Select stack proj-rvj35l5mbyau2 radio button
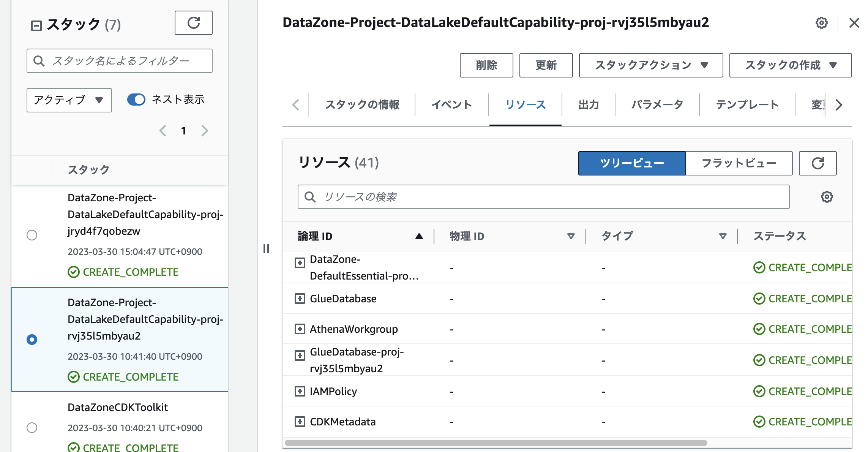 coord(32,340)
